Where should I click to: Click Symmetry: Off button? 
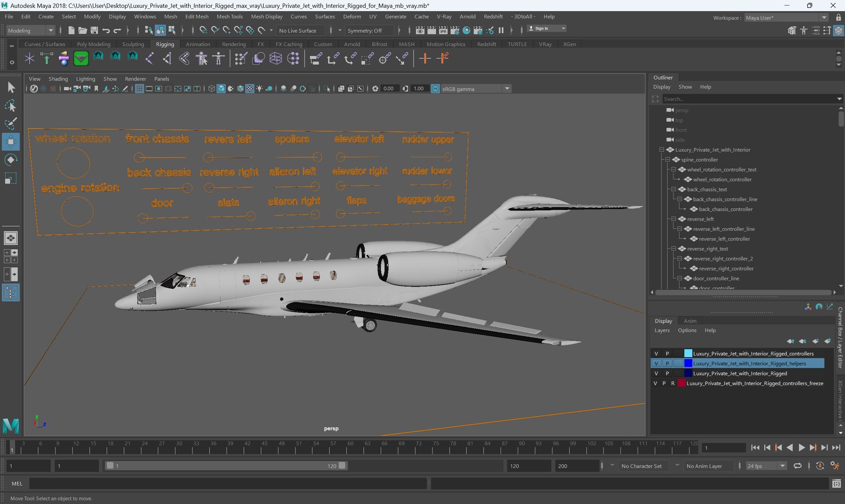click(369, 30)
